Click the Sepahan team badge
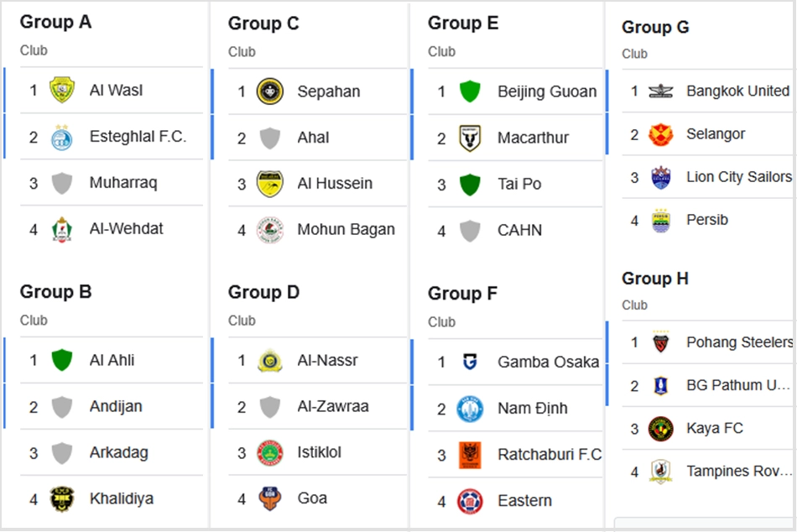797x532 pixels. point(269,91)
